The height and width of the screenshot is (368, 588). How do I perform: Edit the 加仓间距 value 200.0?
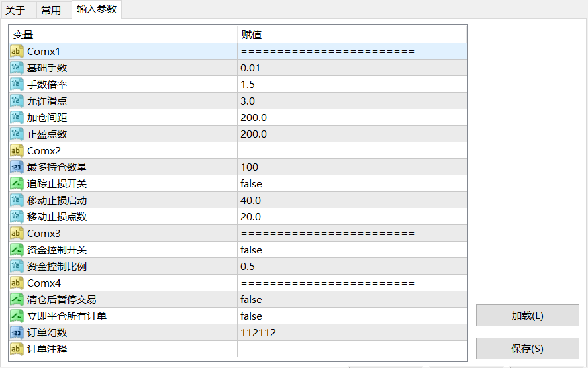tap(254, 118)
